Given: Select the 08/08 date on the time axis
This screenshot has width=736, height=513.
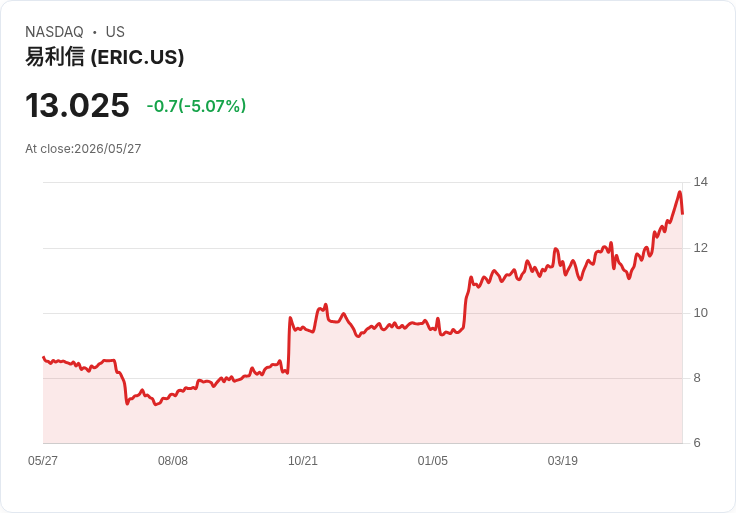Looking at the screenshot, I should (x=173, y=461).
